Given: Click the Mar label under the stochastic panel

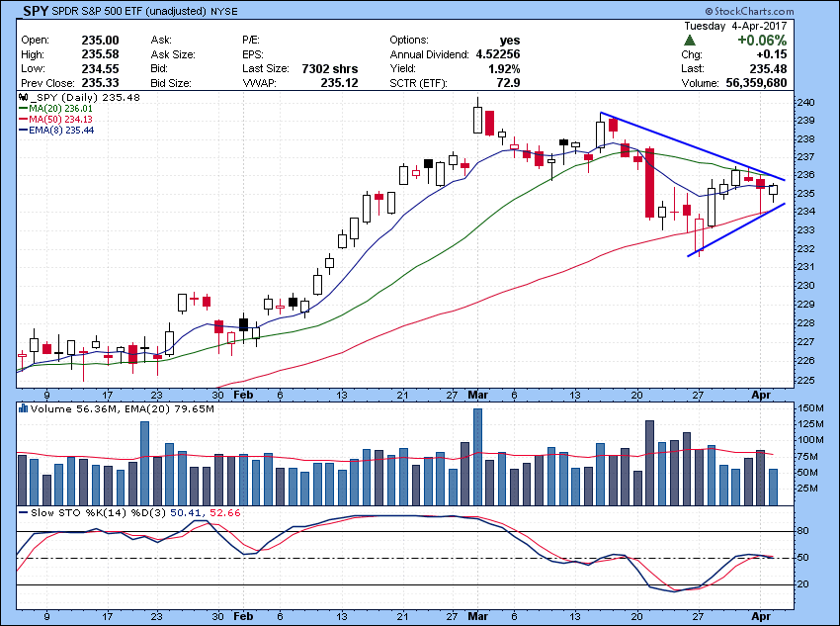Looking at the screenshot, I should [478, 616].
